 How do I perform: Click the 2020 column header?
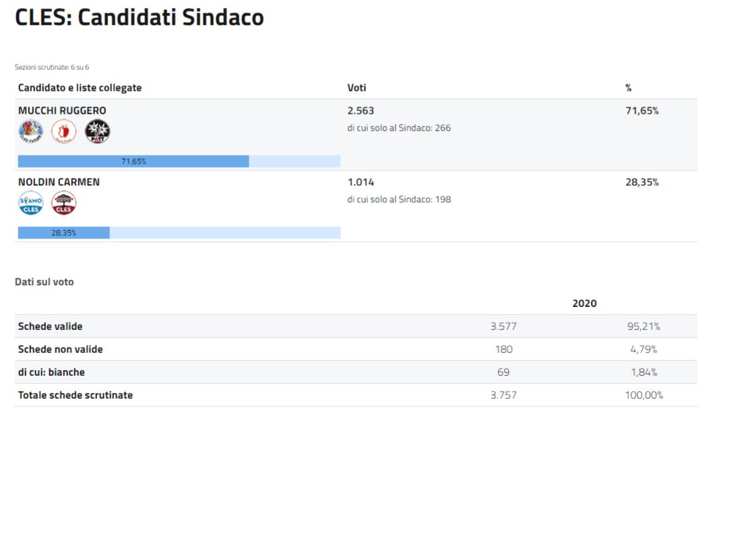pyautogui.click(x=584, y=304)
